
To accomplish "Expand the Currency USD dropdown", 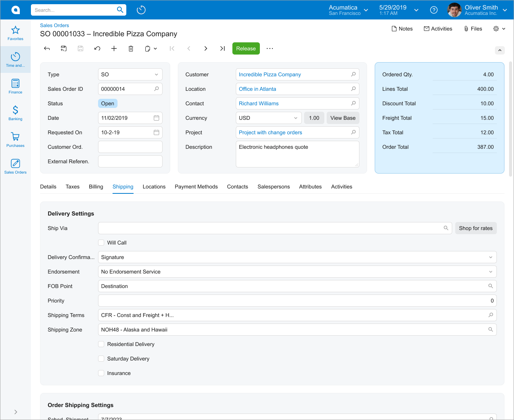I will click(x=269, y=118).
